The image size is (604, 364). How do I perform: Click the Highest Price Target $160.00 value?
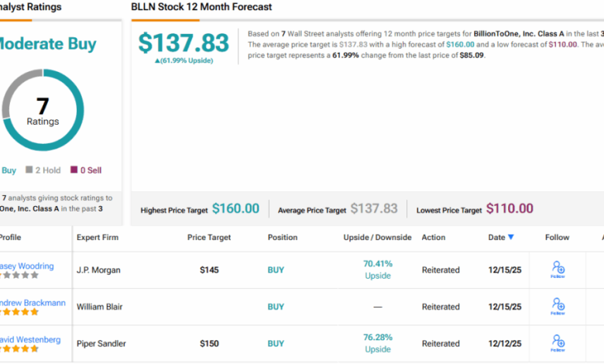(235, 208)
